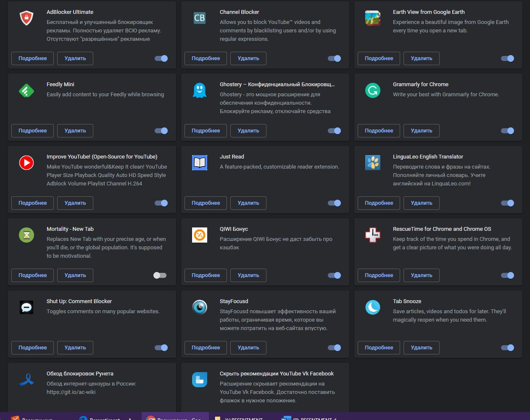Click the green Feedly Mini icon
This screenshot has height=420, width=530.
(26, 90)
